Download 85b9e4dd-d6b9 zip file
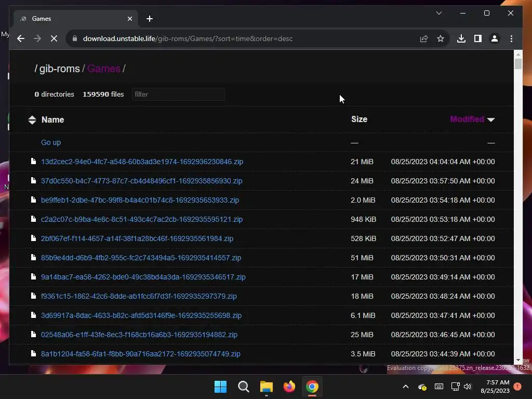This screenshot has height=399, width=532. tap(141, 258)
